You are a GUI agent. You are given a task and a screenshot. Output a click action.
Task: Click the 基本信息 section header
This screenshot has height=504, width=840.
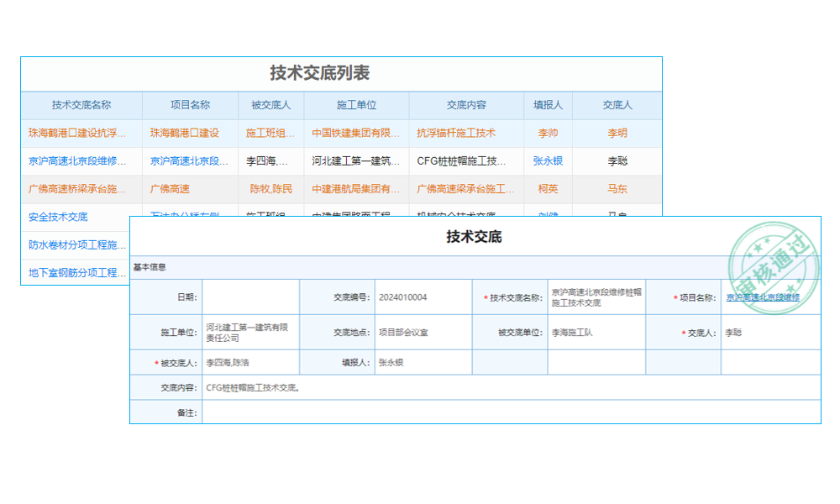[150, 265]
